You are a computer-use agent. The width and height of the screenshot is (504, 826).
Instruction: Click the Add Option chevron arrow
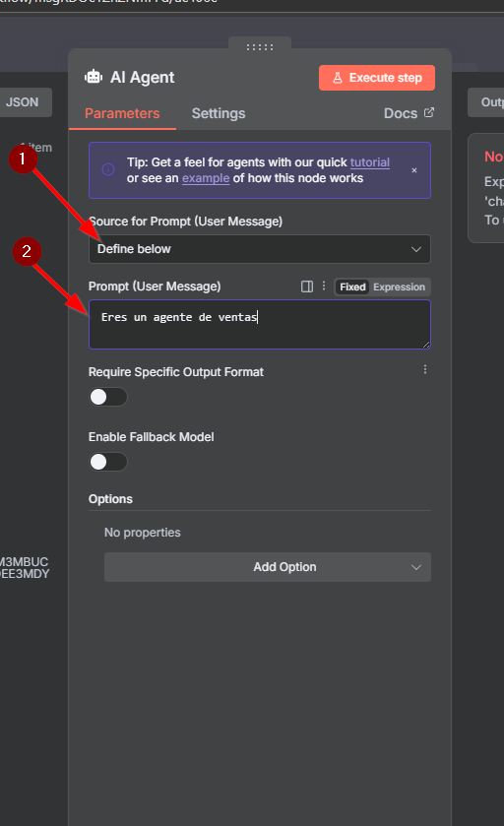pyautogui.click(x=416, y=567)
